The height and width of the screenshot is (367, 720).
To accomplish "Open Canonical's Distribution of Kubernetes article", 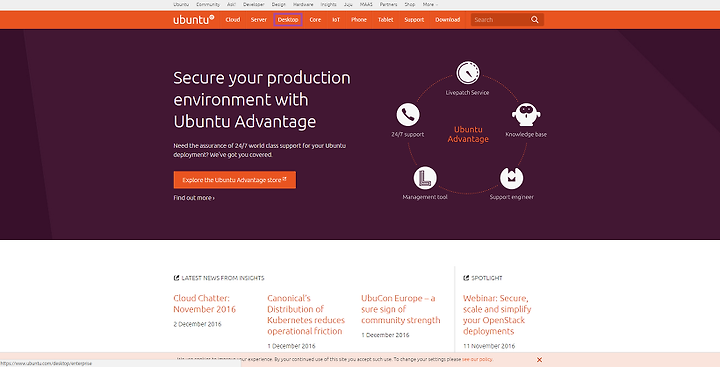I will [306, 315].
